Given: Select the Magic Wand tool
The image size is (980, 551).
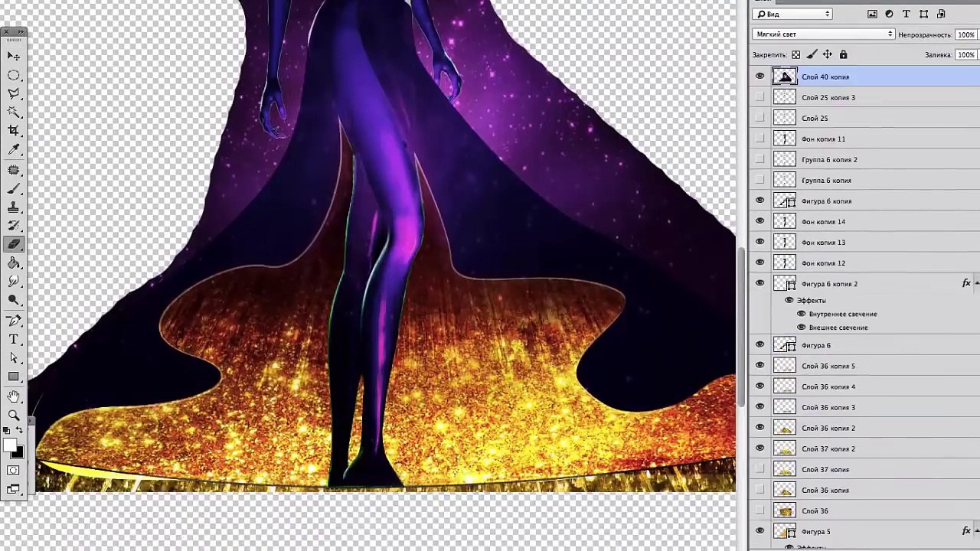Looking at the screenshot, I should (x=14, y=112).
